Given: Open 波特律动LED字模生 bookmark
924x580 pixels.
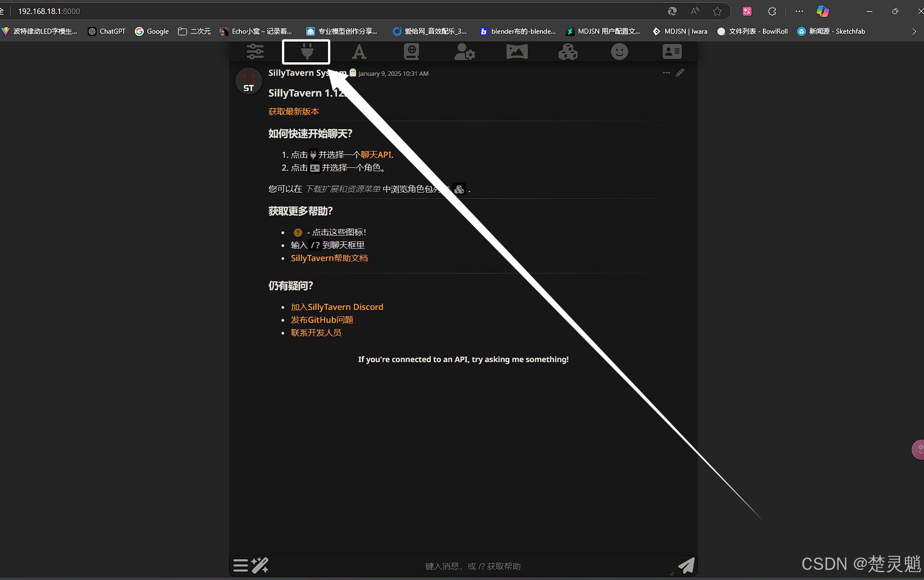Looking at the screenshot, I should click(39, 31).
